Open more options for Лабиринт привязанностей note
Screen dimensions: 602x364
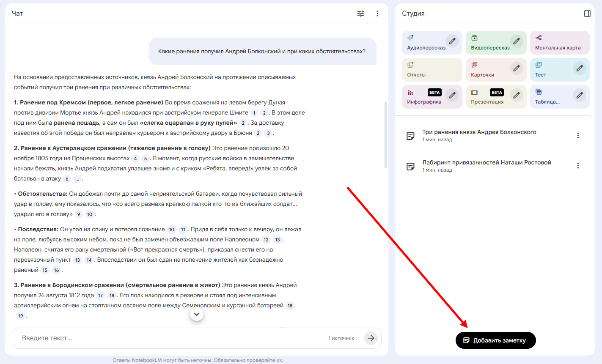click(578, 166)
